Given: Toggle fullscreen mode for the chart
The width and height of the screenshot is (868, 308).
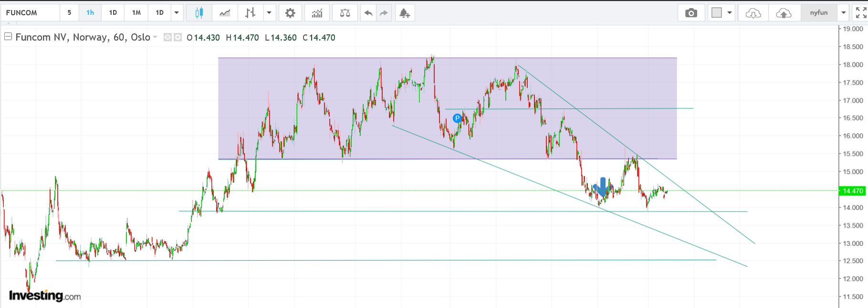Looking at the screenshot, I should [x=861, y=13].
